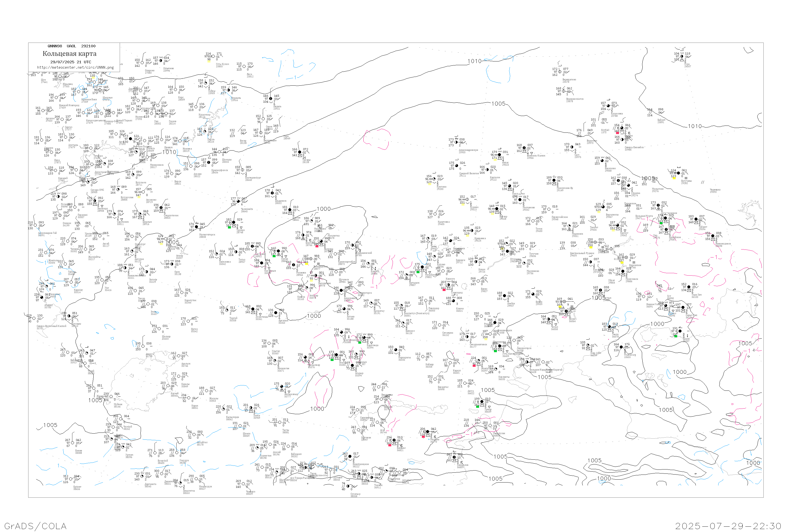Click the green square marker near Михайловка
Viewport: 798px width, 532px height.
coord(418,272)
